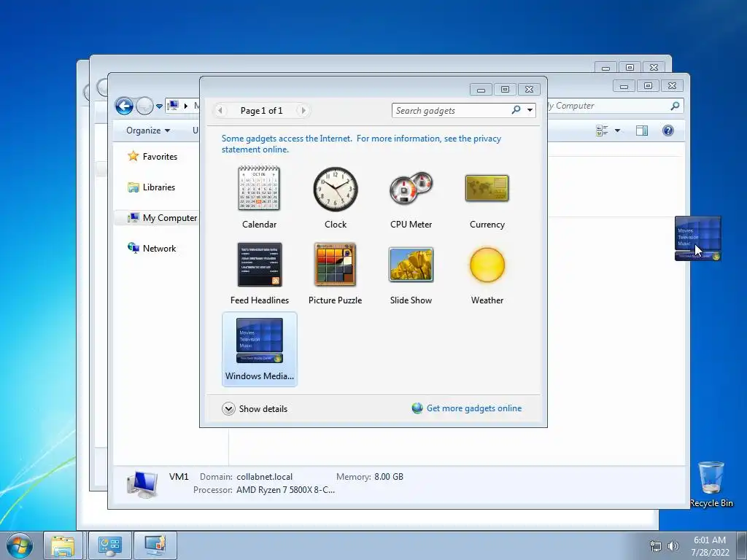Image resolution: width=747 pixels, height=560 pixels.
Task: Maximize the gadget gallery window
Action: [505, 90]
